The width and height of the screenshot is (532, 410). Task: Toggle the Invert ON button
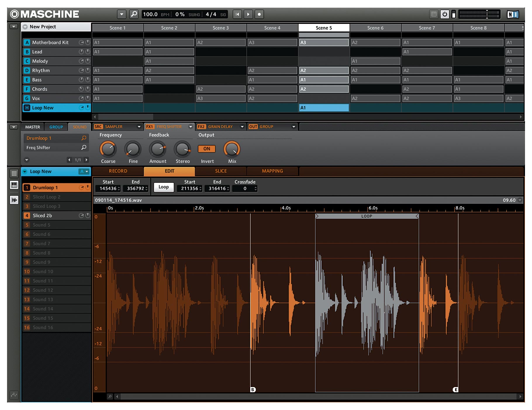207,149
